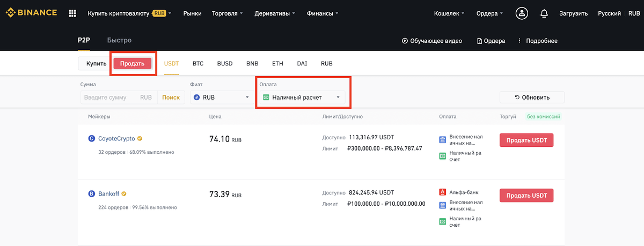Open notifications bell icon
This screenshot has height=246, width=644.
coord(544,13)
